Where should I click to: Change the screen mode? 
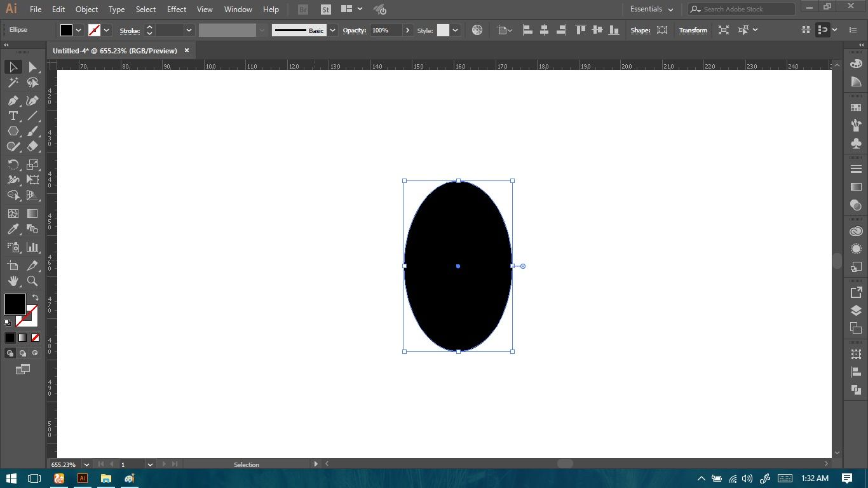click(23, 369)
